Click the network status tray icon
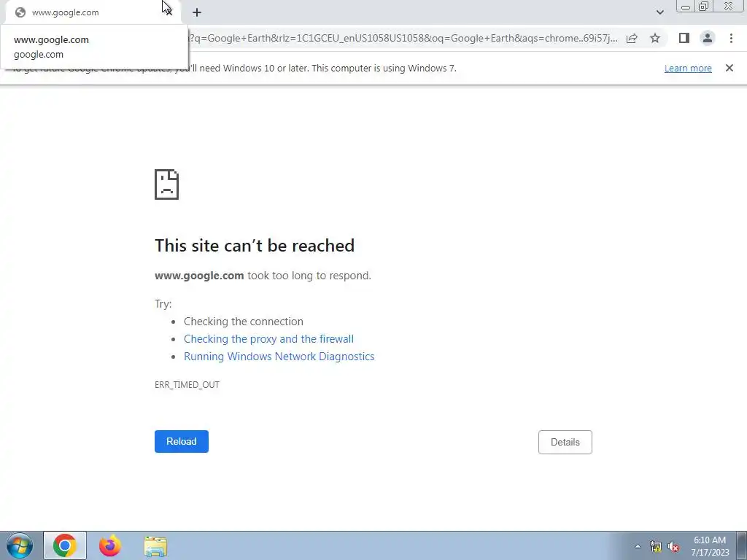The width and height of the screenshot is (747, 560). pos(656,546)
